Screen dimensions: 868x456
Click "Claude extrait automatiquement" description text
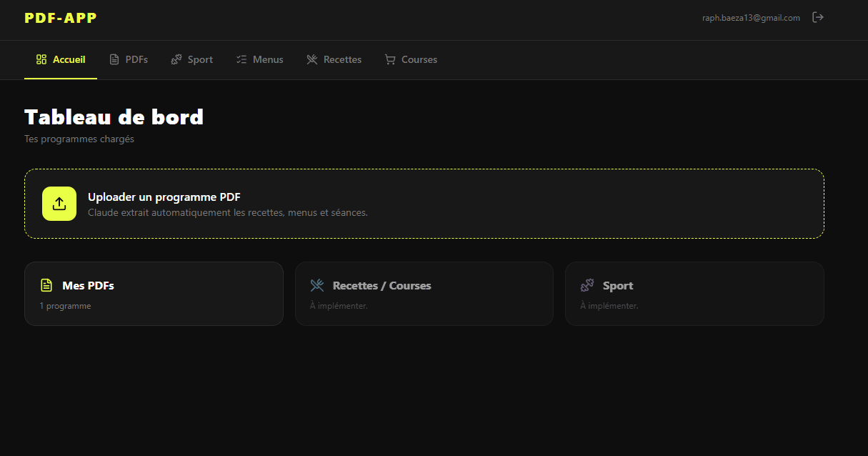(228, 212)
